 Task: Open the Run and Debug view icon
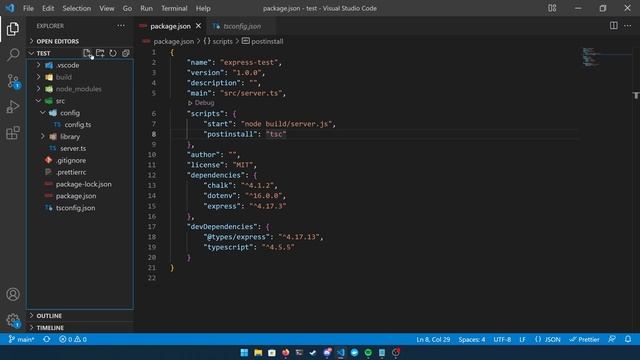pyautogui.click(x=13, y=107)
